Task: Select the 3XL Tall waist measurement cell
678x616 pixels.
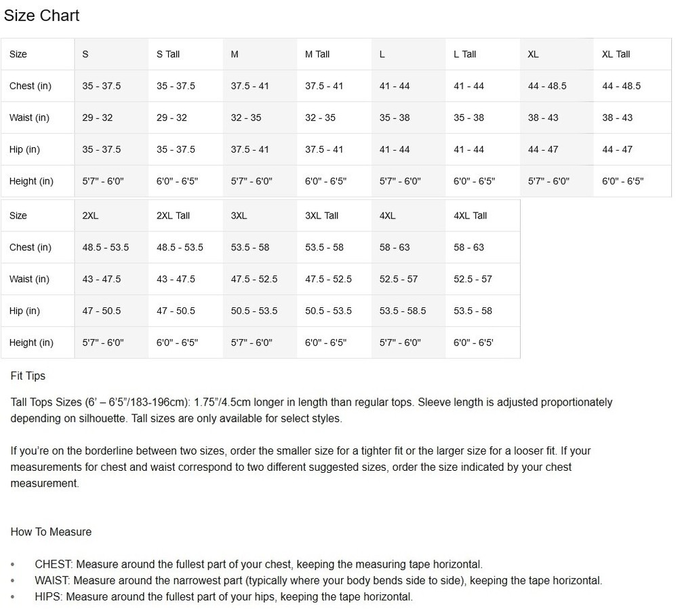Action: (x=328, y=279)
